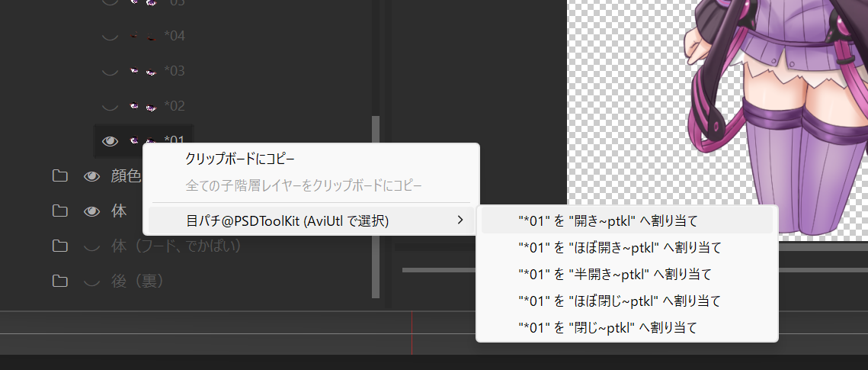Click the folder icon beside 体
868x370 pixels.
click(x=59, y=211)
